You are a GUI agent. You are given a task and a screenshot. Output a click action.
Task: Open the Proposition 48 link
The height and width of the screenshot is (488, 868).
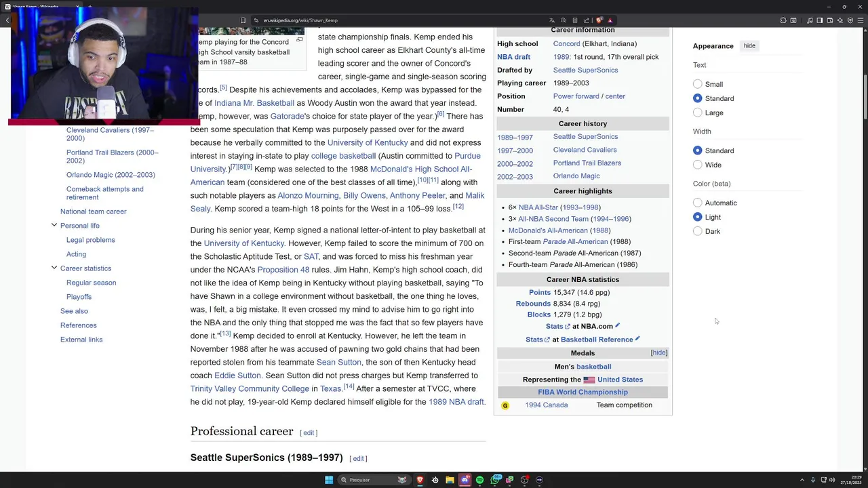(x=283, y=270)
